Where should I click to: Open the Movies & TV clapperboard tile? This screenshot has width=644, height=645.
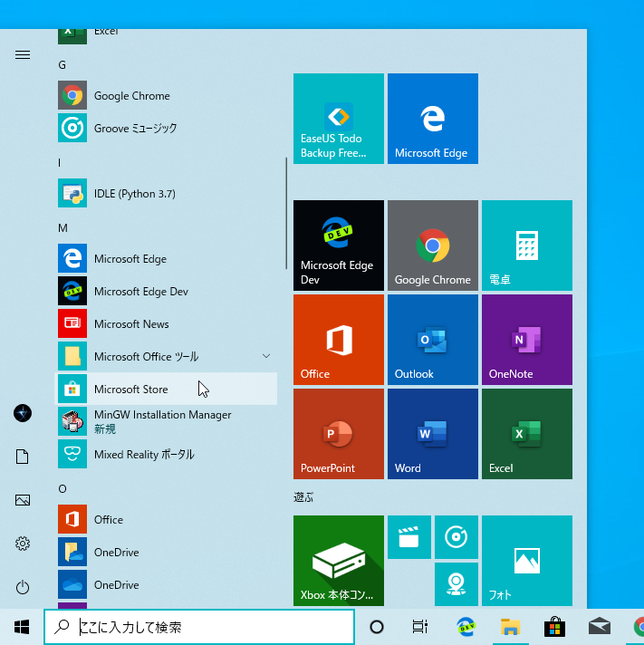pos(409,537)
